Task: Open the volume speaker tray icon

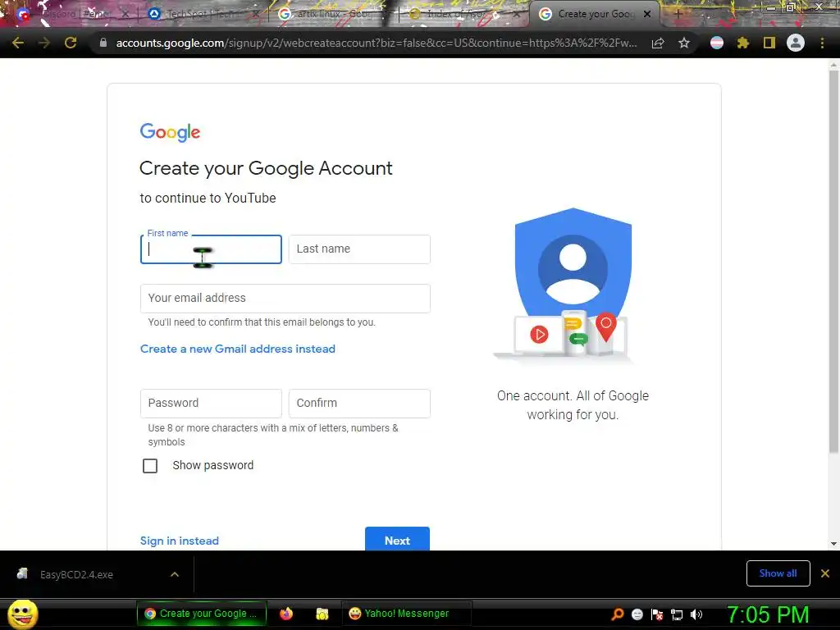Action: click(x=696, y=614)
